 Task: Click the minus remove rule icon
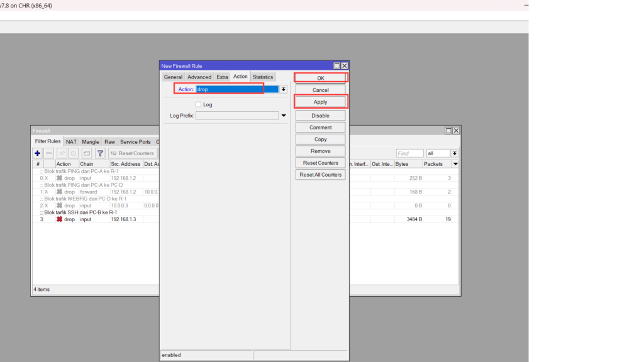point(49,153)
